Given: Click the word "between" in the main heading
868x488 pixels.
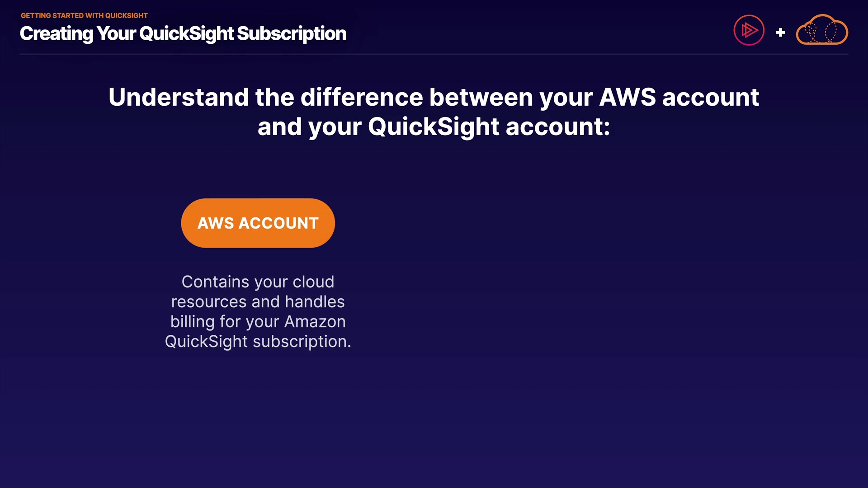Looking at the screenshot, I should point(481,97).
